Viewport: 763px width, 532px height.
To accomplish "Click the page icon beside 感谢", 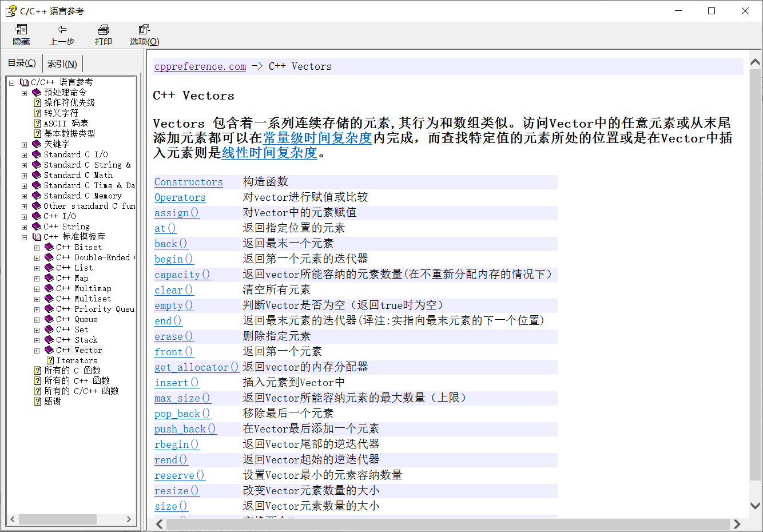I will [38, 402].
